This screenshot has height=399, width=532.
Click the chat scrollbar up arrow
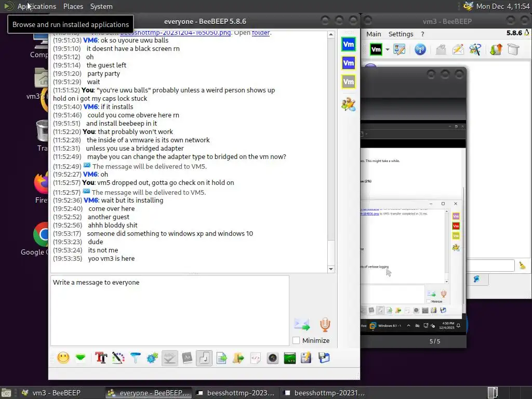point(331,35)
